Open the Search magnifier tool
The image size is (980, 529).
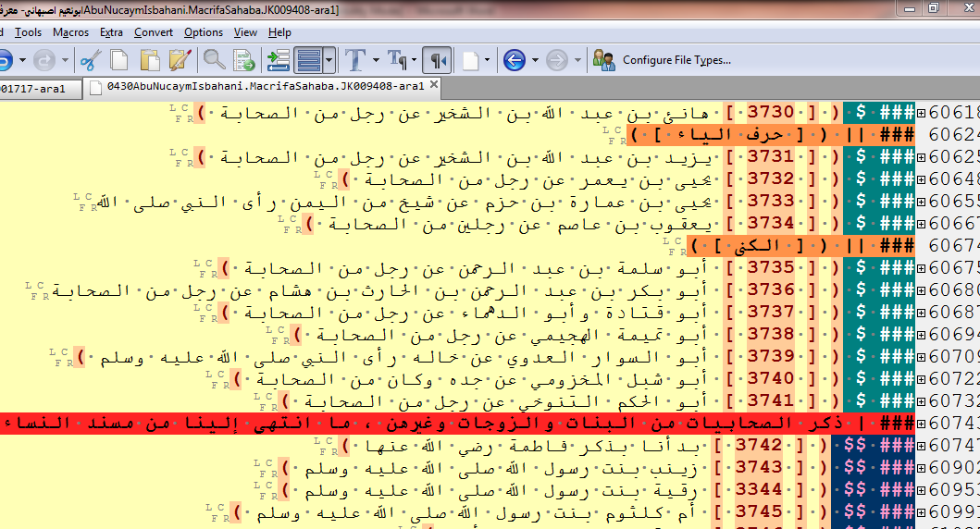point(215,61)
